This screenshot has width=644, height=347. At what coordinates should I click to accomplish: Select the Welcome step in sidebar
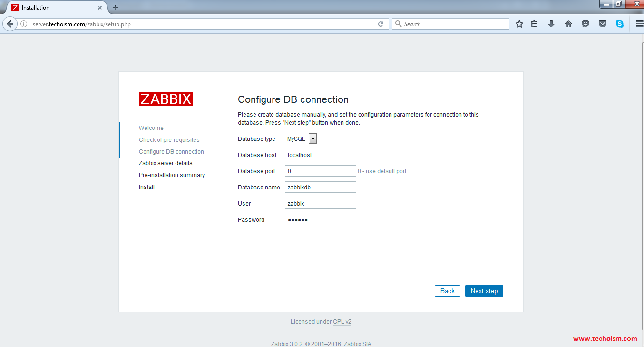pyautogui.click(x=151, y=128)
